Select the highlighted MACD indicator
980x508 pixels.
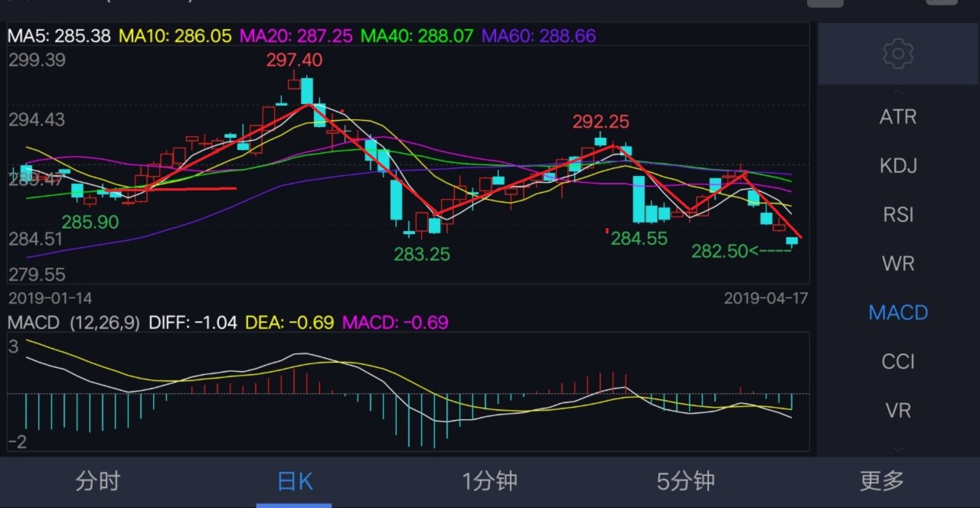point(897,312)
